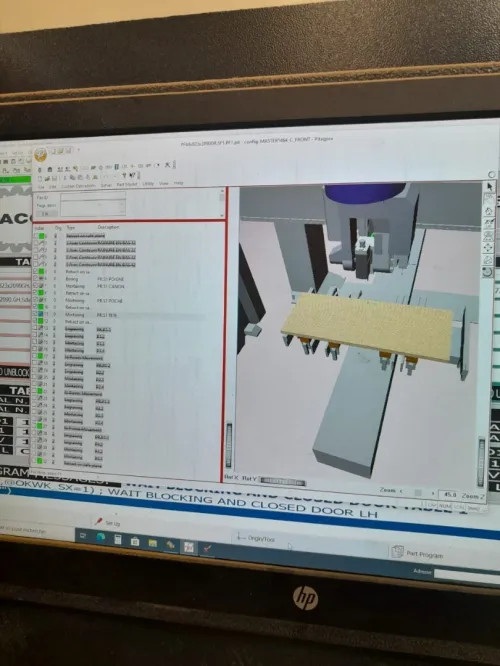The width and height of the screenshot is (500, 666).
Task: Open the Calculator from the taskbar
Action: [118, 539]
